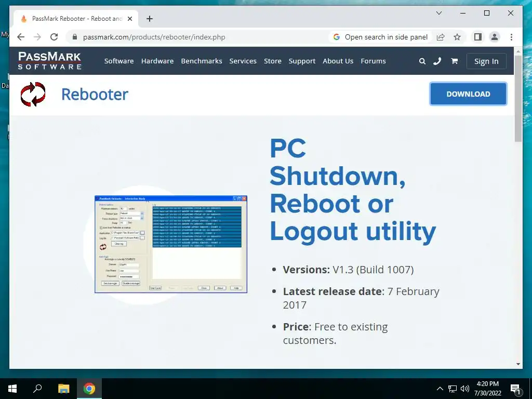Open the Hardware menu
Image resolution: width=532 pixels, height=399 pixels.
click(x=157, y=61)
